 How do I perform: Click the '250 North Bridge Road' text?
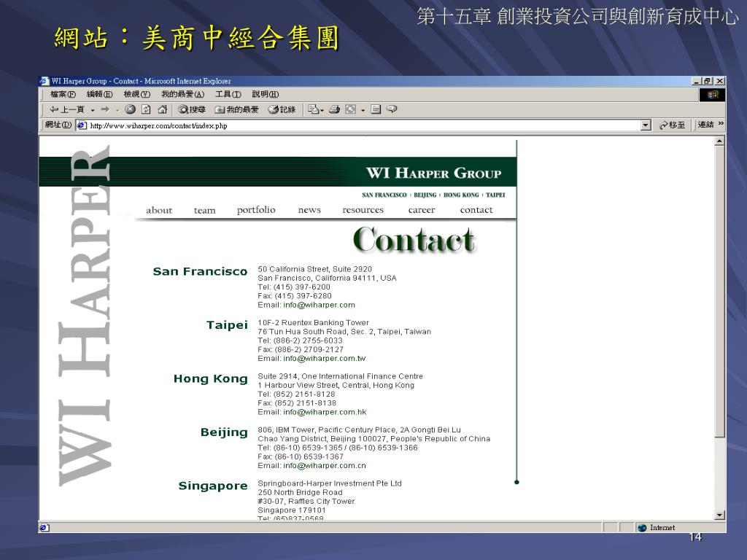pos(300,492)
